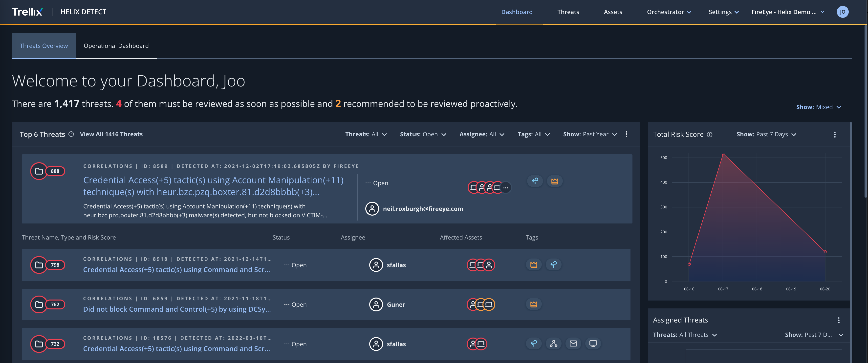Viewport: 868px width, 363px height.
Task: Click affected assets icons on threat 18576
Action: point(477,344)
